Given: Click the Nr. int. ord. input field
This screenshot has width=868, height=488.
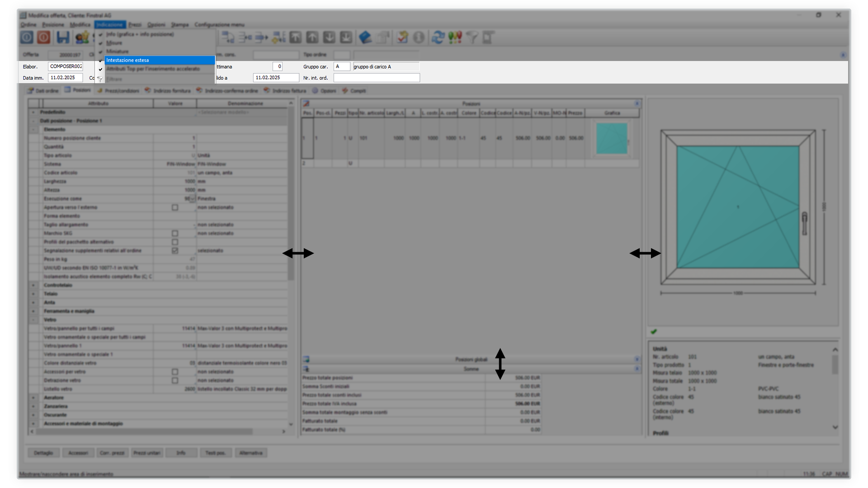Looking at the screenshot, I should 377,78.
